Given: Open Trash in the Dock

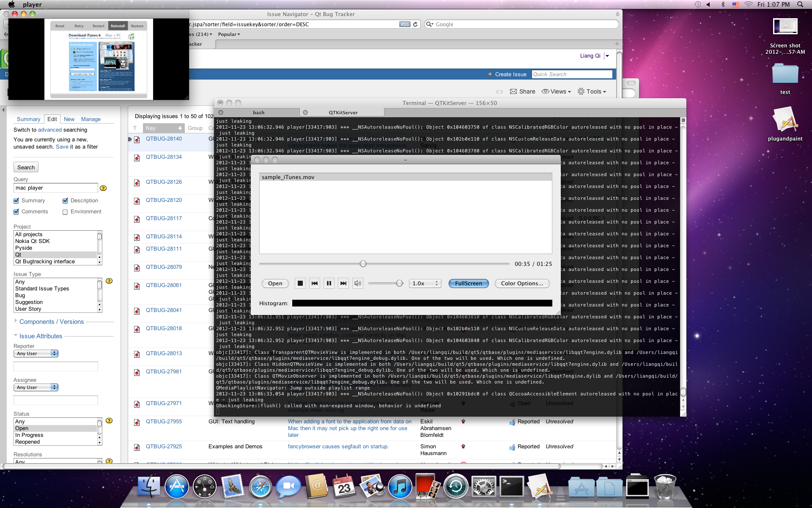Looking at the screenshot, I should (665, 486).
